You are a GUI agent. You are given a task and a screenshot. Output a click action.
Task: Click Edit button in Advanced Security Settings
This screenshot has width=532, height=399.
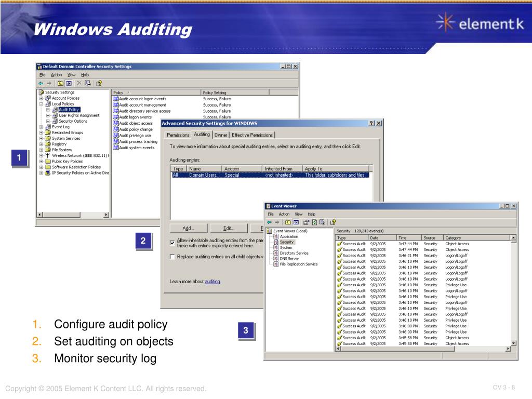(x=229, y=229)
